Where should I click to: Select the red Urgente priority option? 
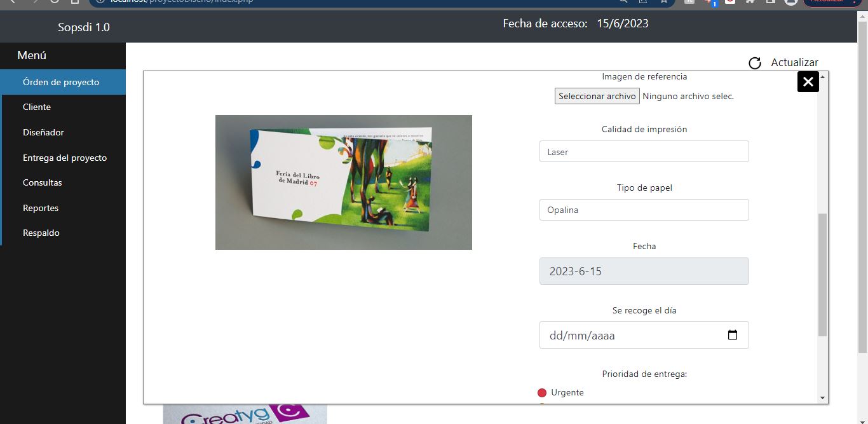542,393
